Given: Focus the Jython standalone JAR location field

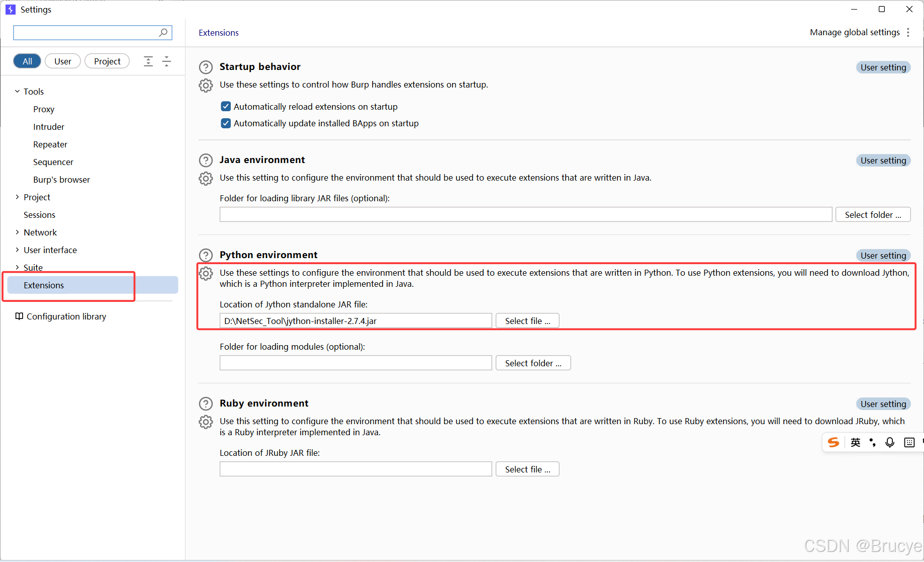Looking at the screenshot, I should click(x=355, y=320).
